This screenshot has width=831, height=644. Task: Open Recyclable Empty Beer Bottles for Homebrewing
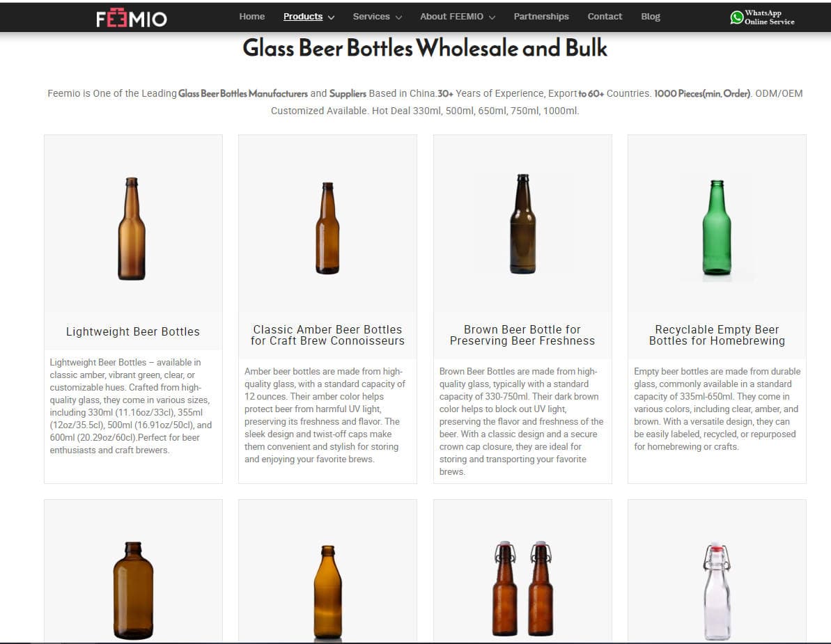(x=717, y=335)
